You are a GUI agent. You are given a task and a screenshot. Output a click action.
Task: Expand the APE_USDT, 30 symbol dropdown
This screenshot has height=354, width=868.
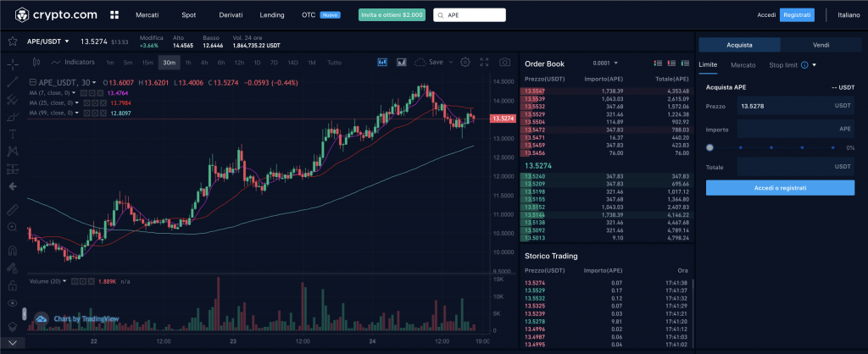[94, 82]
